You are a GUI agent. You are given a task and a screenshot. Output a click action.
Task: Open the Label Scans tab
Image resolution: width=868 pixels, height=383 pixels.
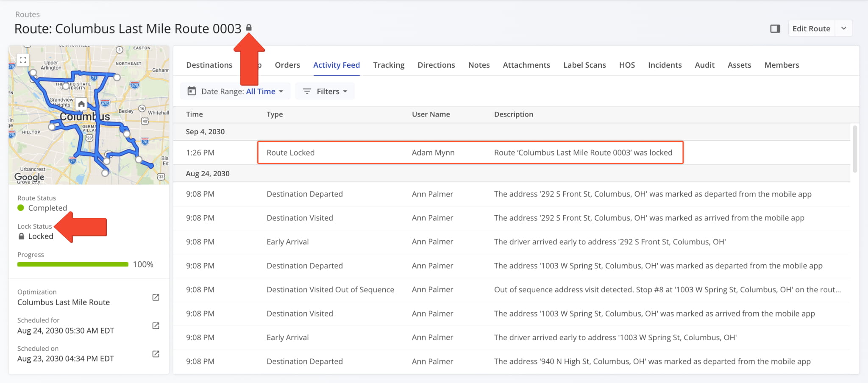click(584, 65)
